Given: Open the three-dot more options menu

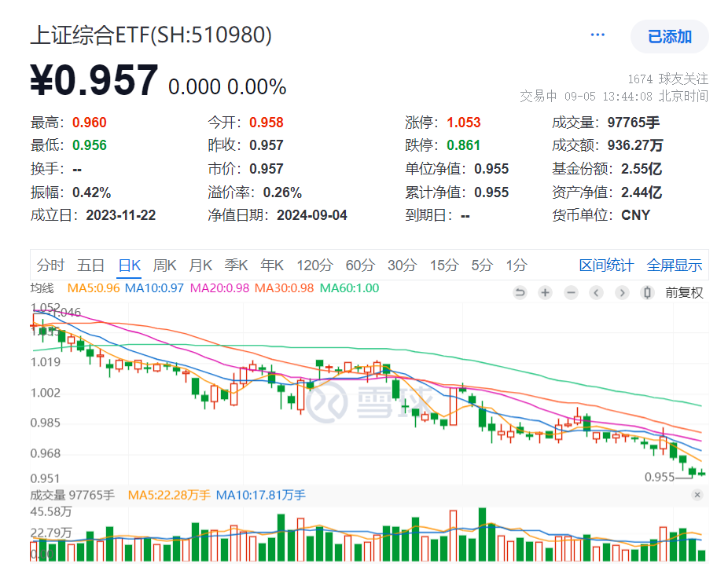Looking at the screenshot, I should coord(597,35).
